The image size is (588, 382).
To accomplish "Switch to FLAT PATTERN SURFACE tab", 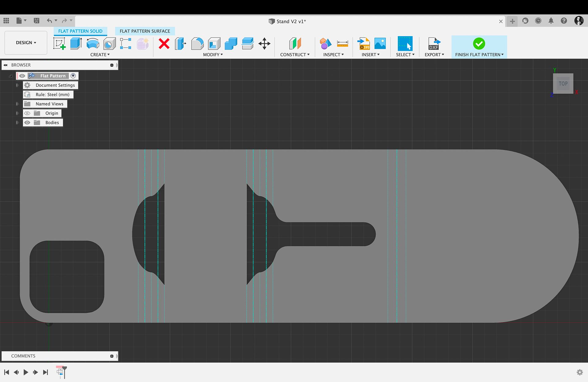I will click(145, 31).
